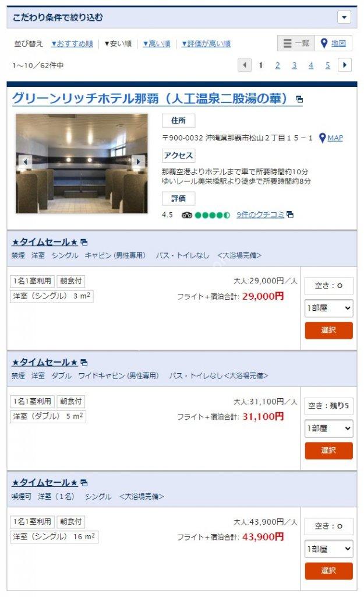The width and height of the screenshot is (364, 597).
Task: Go to next results page arrow
Action: tap(345, 65)
